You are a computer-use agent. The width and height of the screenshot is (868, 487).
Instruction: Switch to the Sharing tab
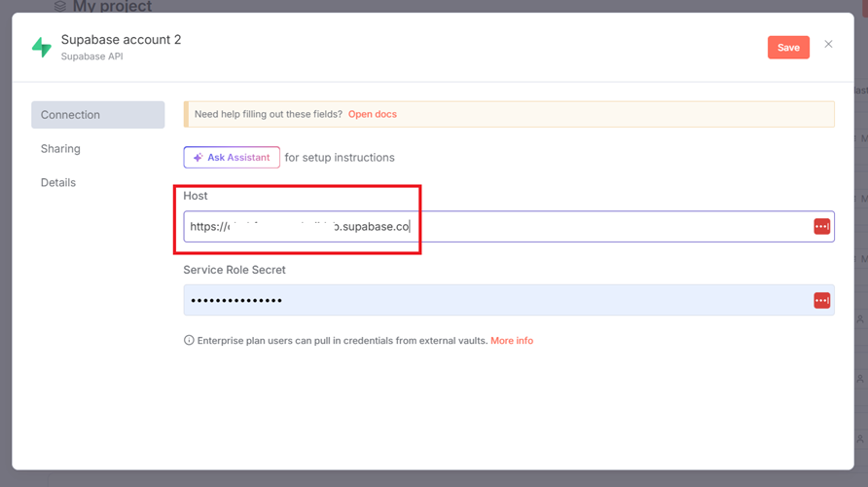click(x=60, y=149)
